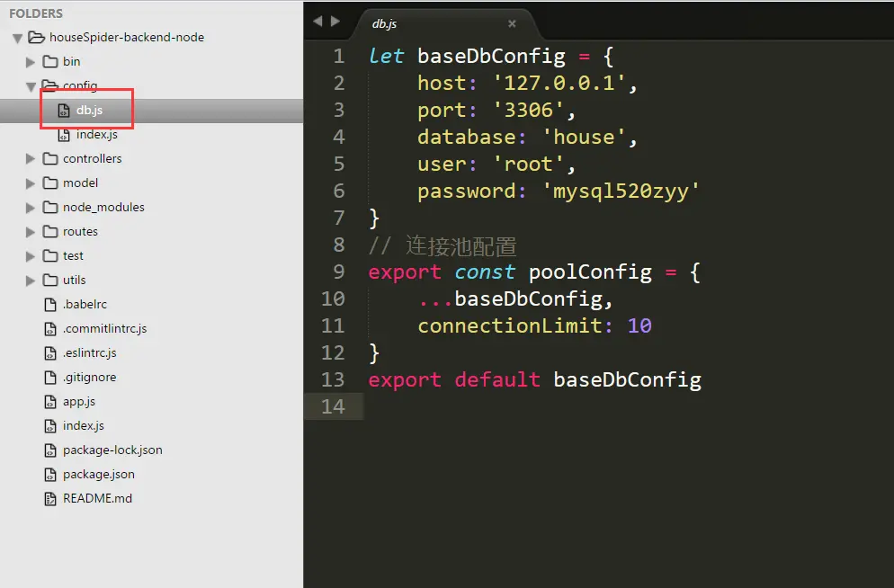
Task: Click the forward navigation arrow above editor
Action: point(335,21)
